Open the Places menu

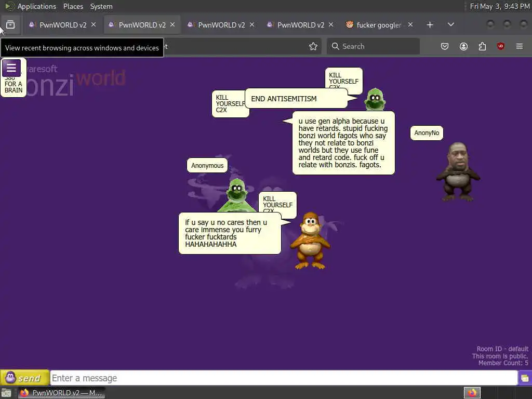pos(73,6)
